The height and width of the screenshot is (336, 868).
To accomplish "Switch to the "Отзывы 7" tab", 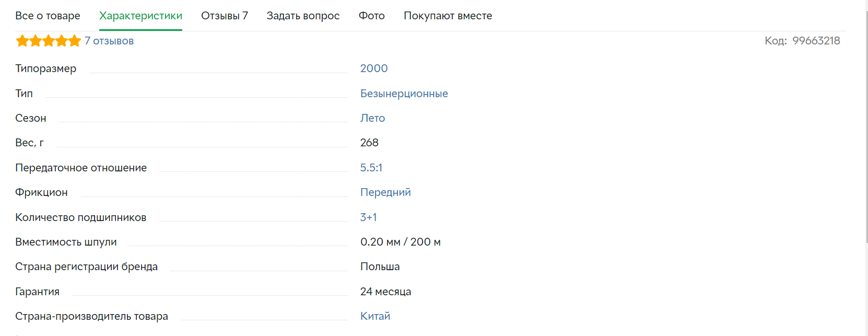I will pos(225,16).
